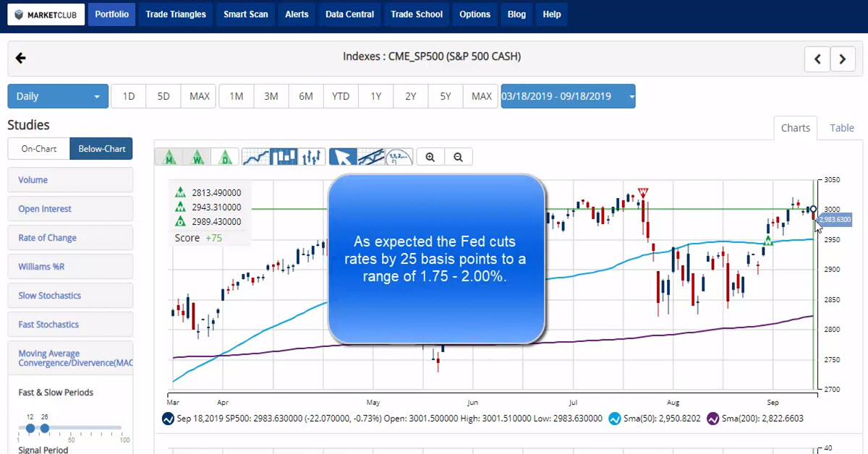This screenshot has height=454, width=868.
Task: Zoom out of the chart
Action: click(x=458, y=157)
